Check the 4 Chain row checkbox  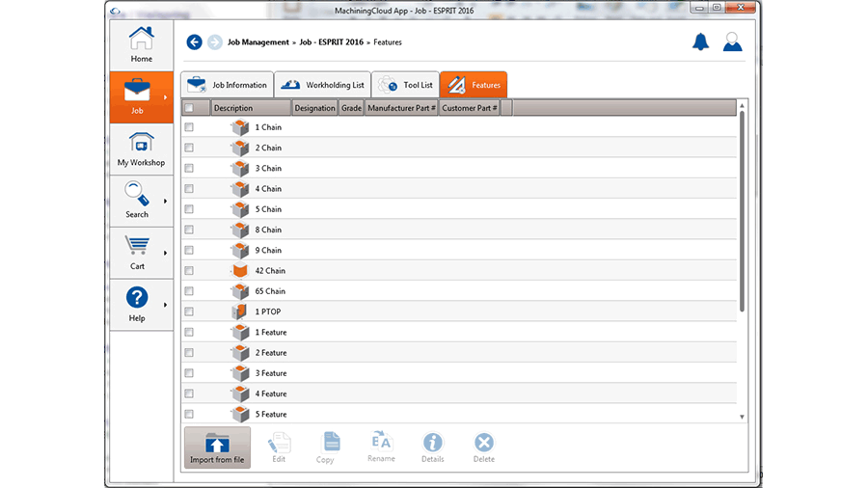(x=189, y=189)
